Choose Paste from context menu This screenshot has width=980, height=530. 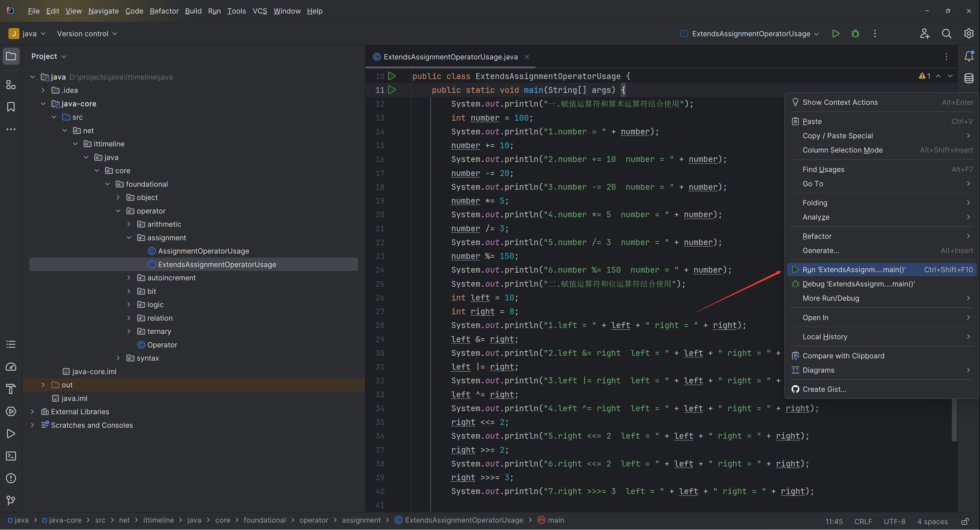(882, 121)
